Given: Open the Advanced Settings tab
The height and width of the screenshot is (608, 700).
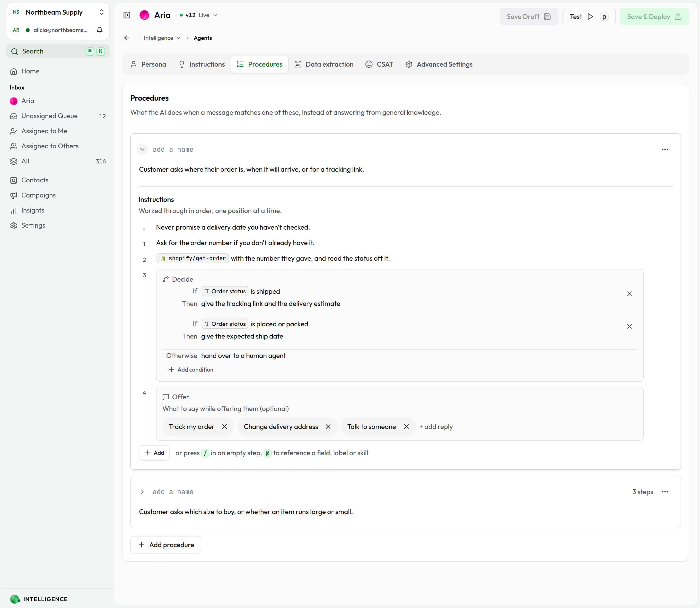Looking at the screenshot, I should (x=439, y=64).
